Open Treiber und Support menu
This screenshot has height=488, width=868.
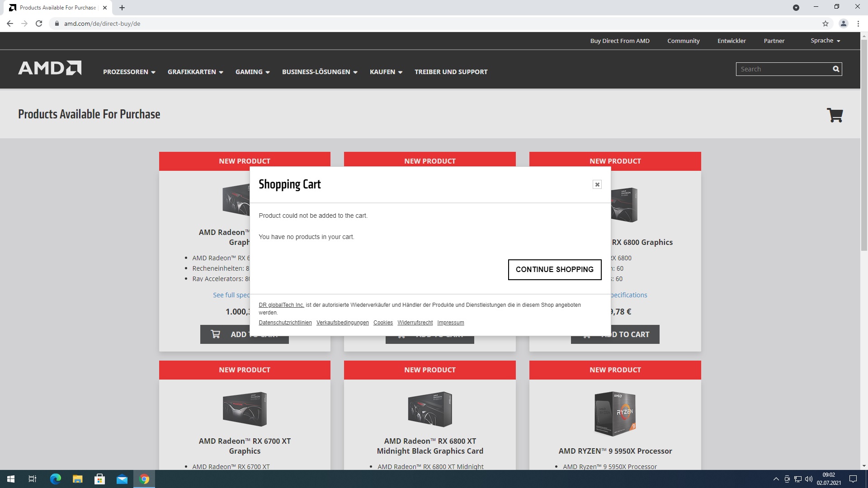tap(451, 72)
